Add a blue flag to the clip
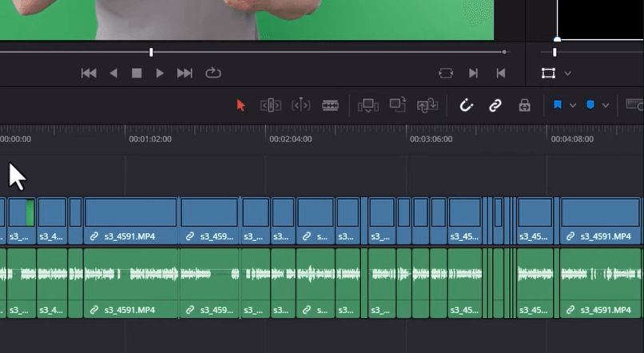 [x=558, y=105]
